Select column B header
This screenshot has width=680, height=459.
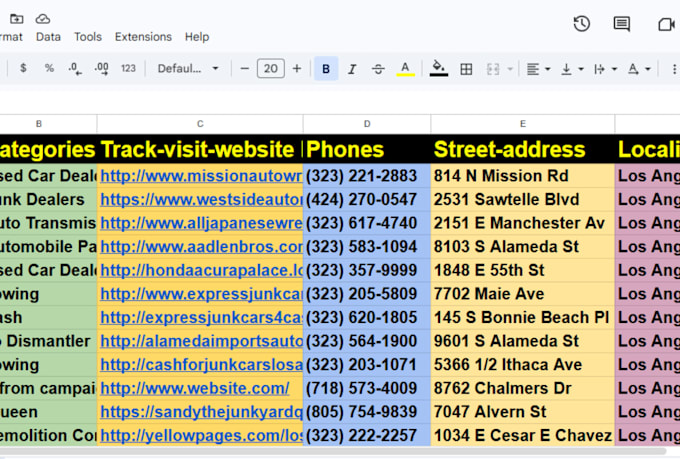click(48, 124)
